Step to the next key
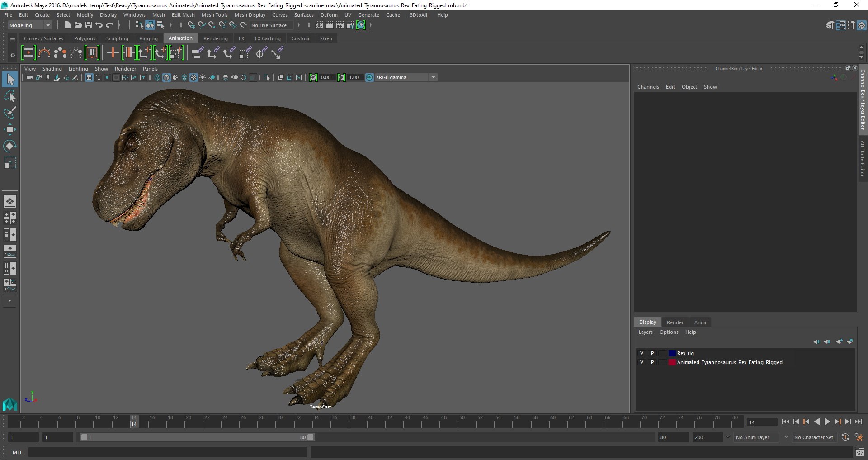The height and width of the screenshot is (460, 868). click(x=837, y=422)
